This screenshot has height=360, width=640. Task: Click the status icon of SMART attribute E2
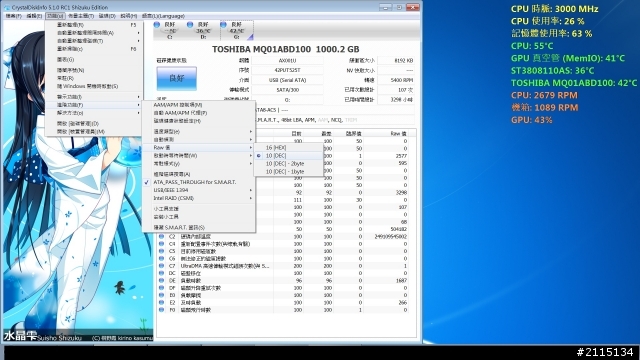[162, 302]
